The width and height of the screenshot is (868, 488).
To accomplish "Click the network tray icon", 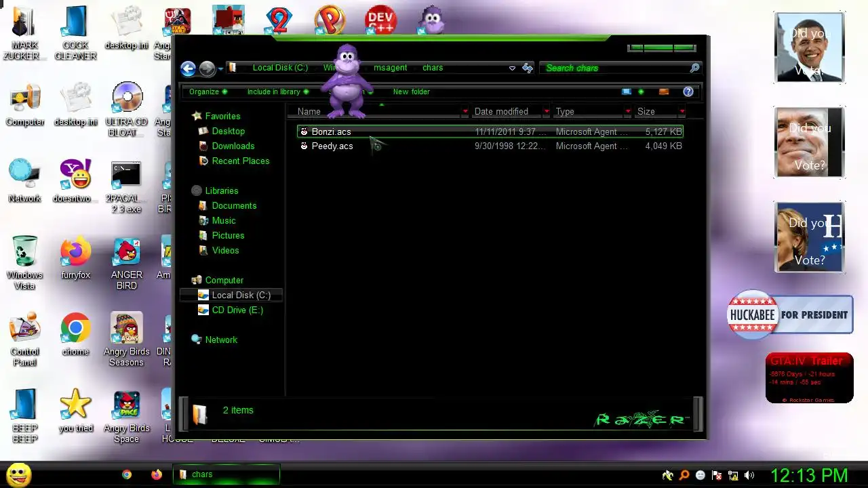I will (x=733, y=475).
